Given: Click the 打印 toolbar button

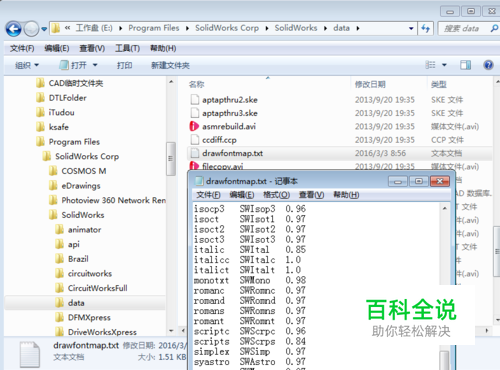Looking at the screenshot, I should pos(124,65).
